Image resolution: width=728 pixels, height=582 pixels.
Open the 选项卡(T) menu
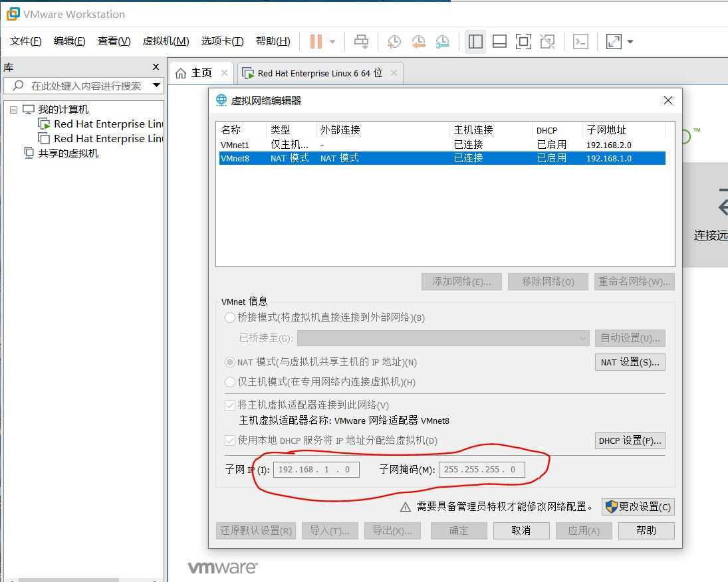coord(223,41)
